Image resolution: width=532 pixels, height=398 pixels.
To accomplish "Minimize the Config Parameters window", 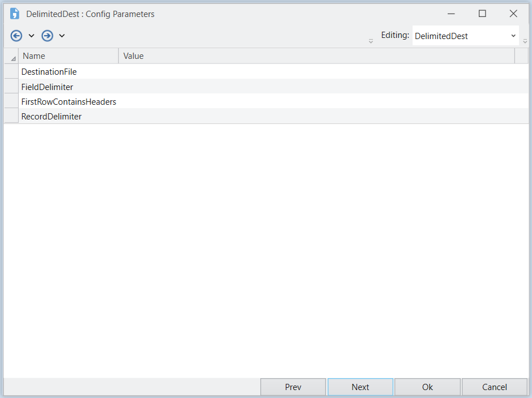I will point(451,14).
